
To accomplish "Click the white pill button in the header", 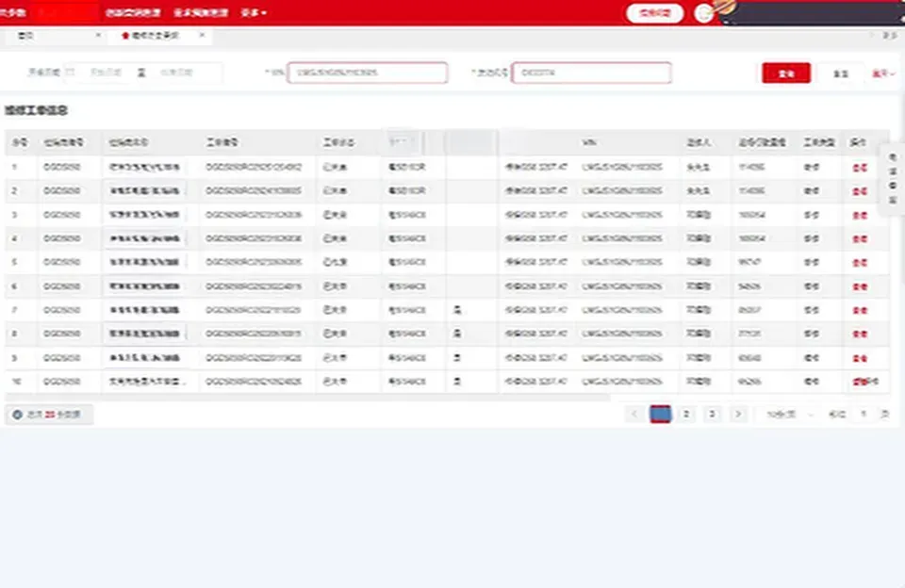I will (x=654, y=13).
